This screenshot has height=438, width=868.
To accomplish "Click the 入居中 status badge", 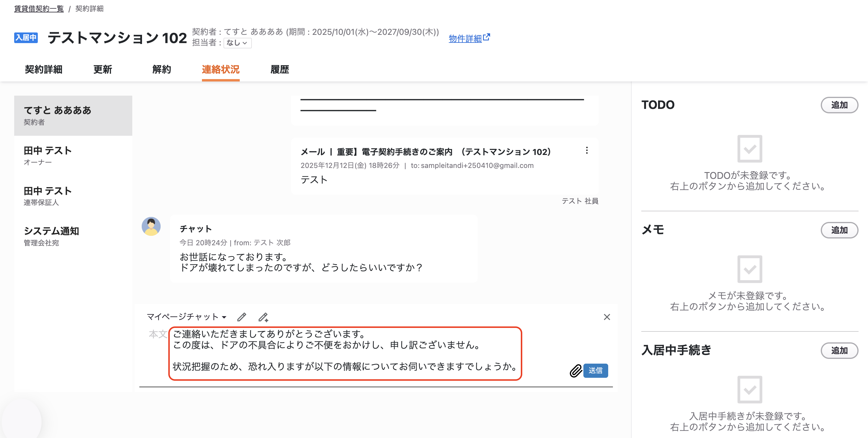I will pyautogui.click(x=26, y=37).
